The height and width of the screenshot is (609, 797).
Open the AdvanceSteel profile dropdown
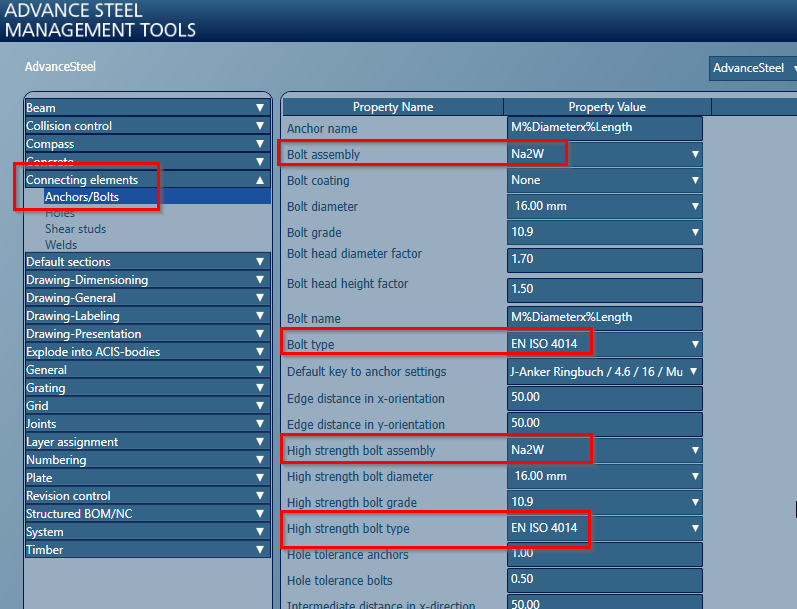(753, 68)
